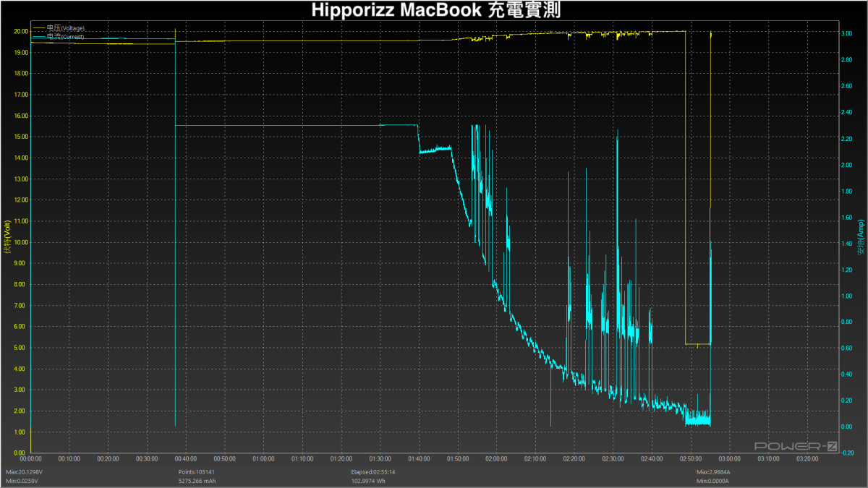Click the Points:105141 counter
Viewport: 868px width, 488px height.
tap(195, 471)
